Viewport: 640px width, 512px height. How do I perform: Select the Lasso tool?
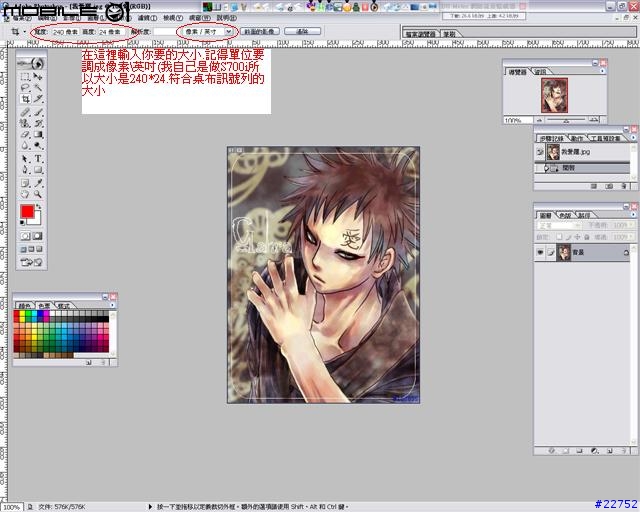pos(25,87)
